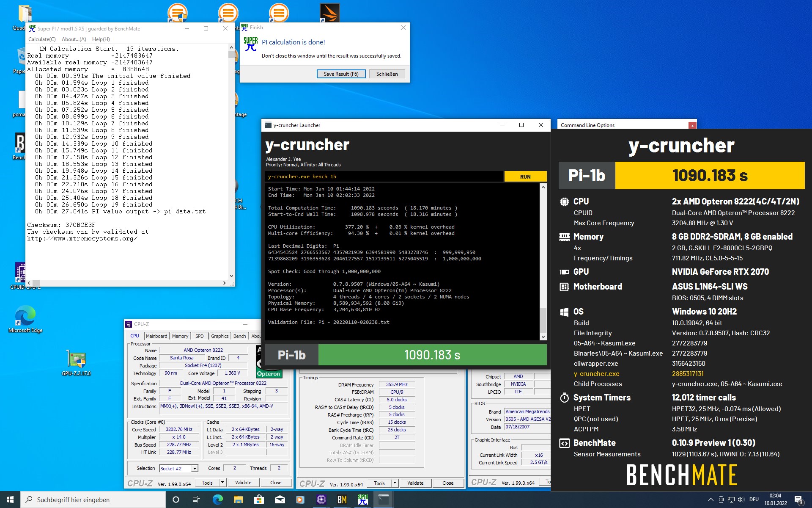The height and width of the screenshot is (508, 812).
Task: Open the dark desktop shortcut with orange swoosh
Action: 329,13
